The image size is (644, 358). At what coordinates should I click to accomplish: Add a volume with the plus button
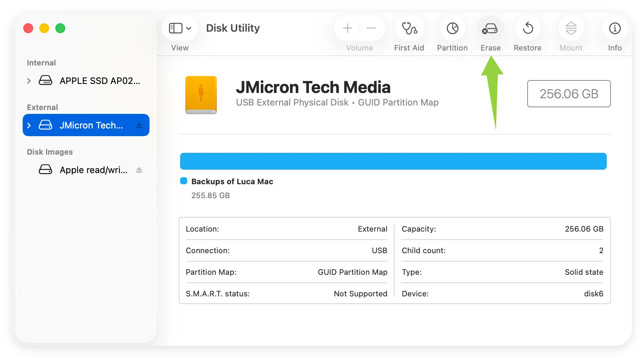click(x=347, y=28)
